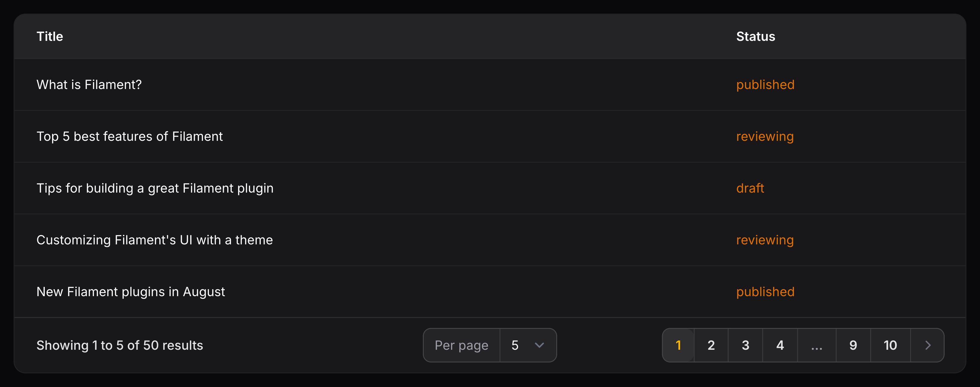Viewport: 980px width, 387px height.
Task: Open the Per page dropdown
Action: point(527,345)
